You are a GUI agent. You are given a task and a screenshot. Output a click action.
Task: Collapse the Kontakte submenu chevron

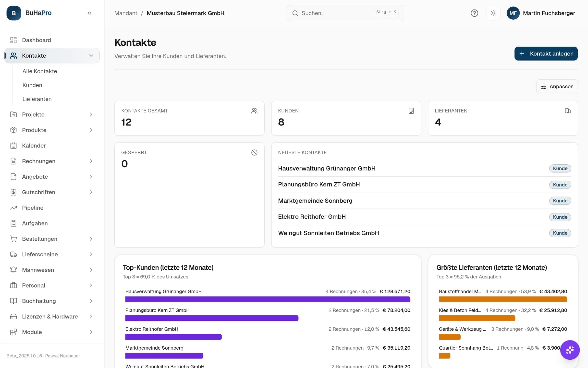coord(91,56)
